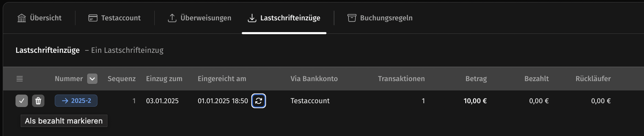
Task: Sort by the Betrag column header
Action: (476, 79)
